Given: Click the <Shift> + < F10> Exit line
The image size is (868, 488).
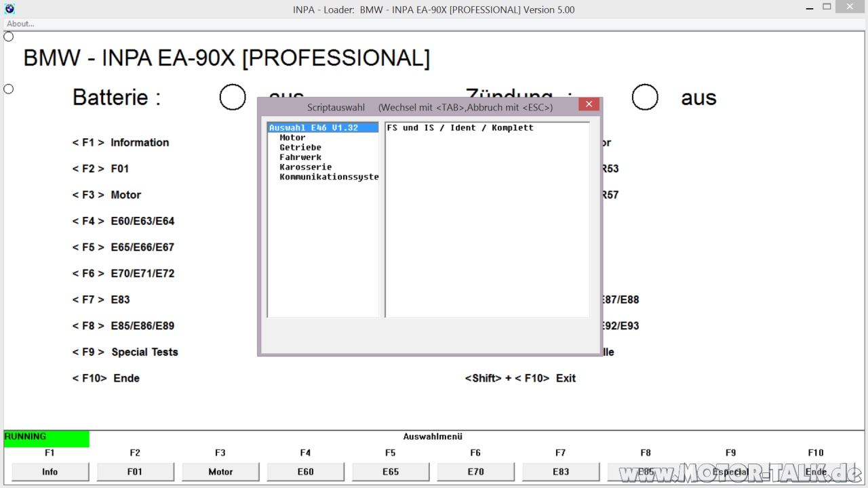Looking at the screenshot, I should click(x=520, y=378).
